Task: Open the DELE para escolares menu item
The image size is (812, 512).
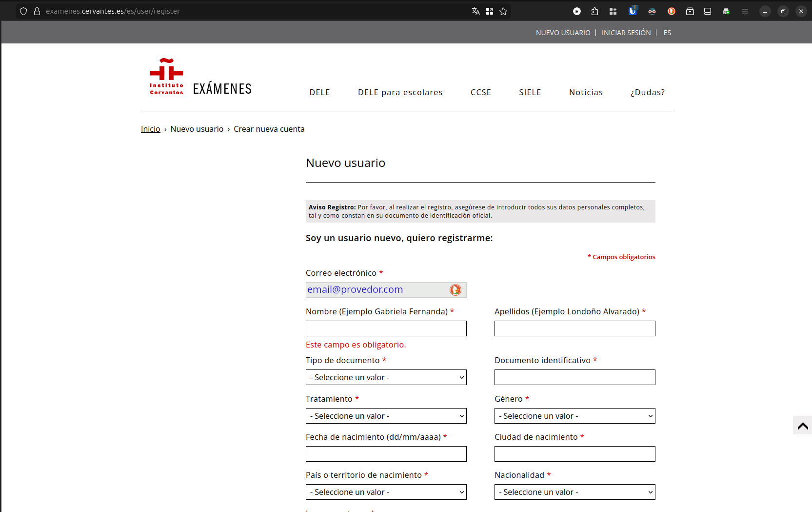Action: 400,92
